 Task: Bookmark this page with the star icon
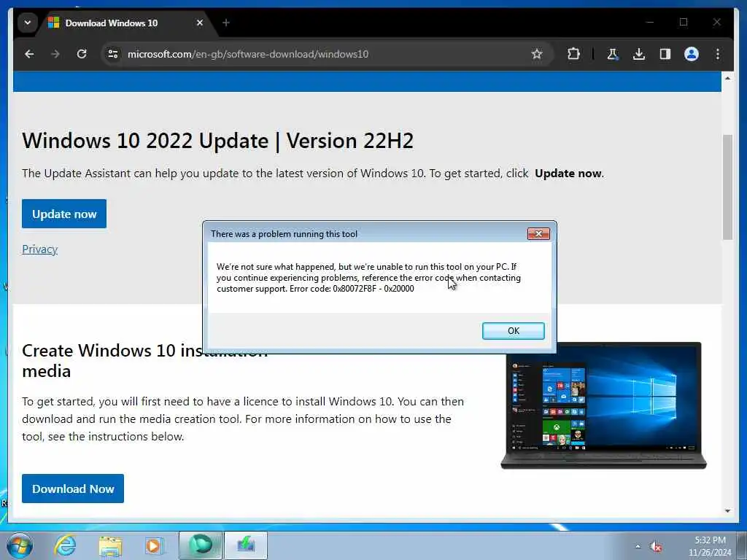tap(537, 54)
